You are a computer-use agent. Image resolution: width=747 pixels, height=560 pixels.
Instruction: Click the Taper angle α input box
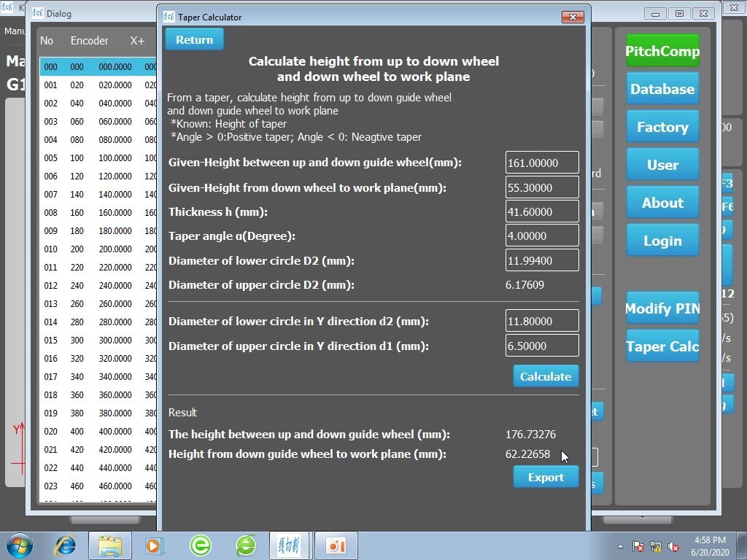pos(542,236)
